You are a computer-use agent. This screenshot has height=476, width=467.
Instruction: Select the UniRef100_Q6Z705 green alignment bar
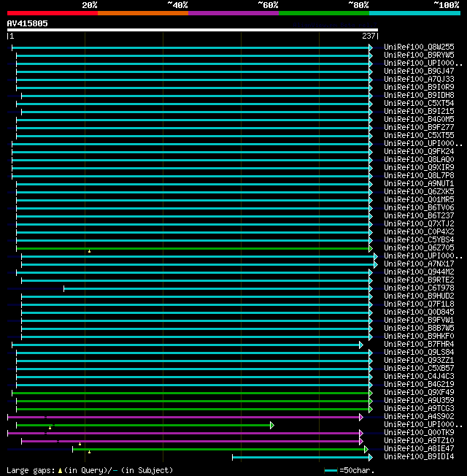pos(193,249)
